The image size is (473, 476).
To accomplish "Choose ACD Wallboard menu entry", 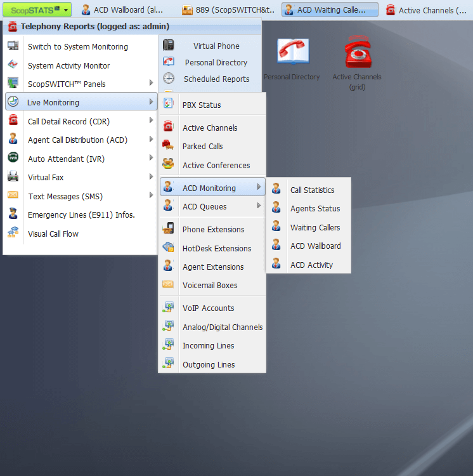I will [x=315, y=246].
